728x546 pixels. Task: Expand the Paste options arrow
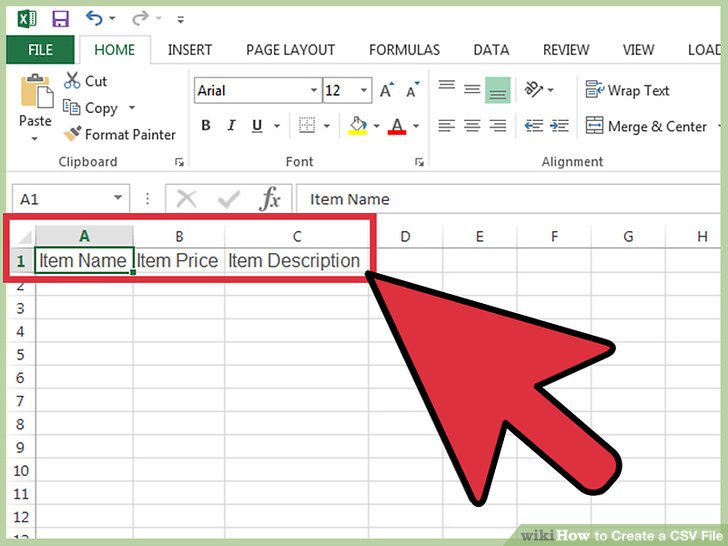point(35,138)
